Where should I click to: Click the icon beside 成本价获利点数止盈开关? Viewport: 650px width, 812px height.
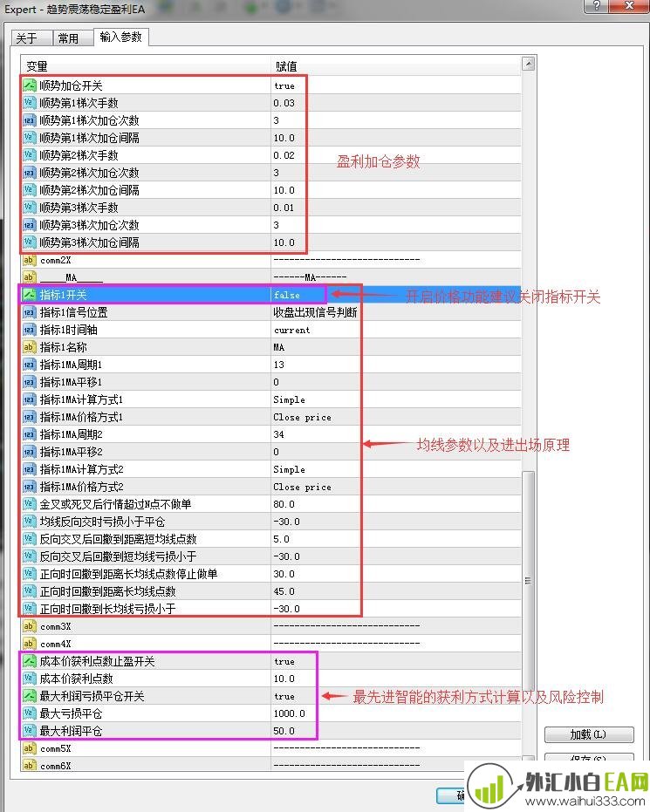(x=30, y=661)
